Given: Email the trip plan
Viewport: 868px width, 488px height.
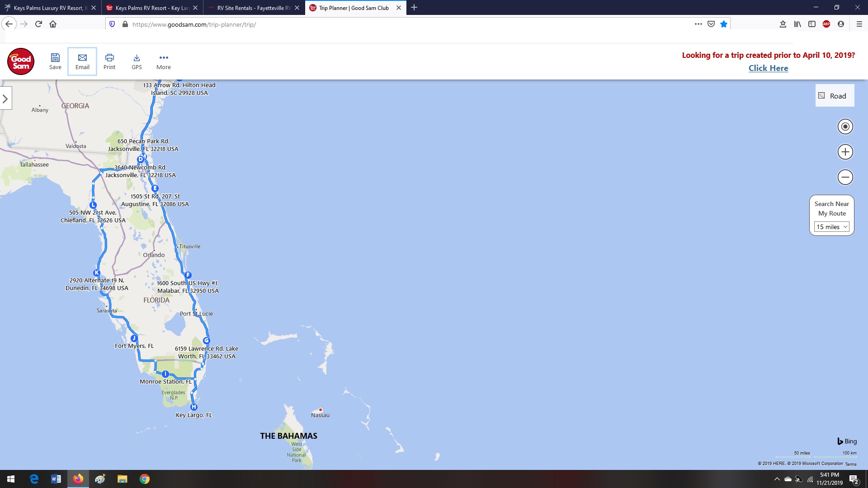Looking at the screenshot, I should pyautogui.click(x=82, y=61).
